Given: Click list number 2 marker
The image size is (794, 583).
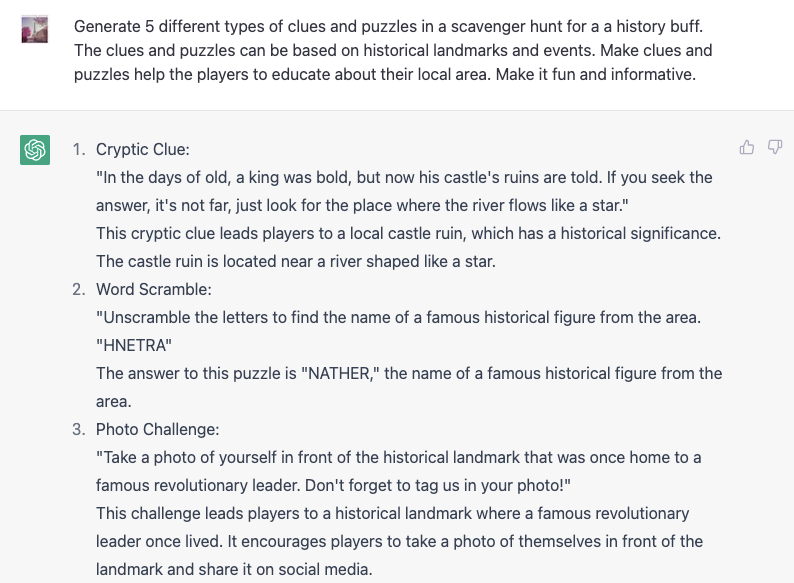Looking at the screenshot, I should coord(79,289).
